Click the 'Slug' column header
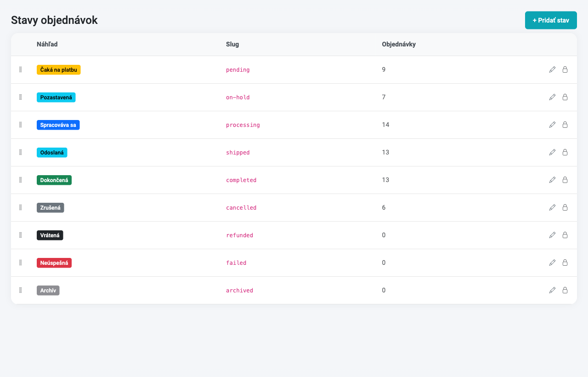 click(x=232, y=44)
